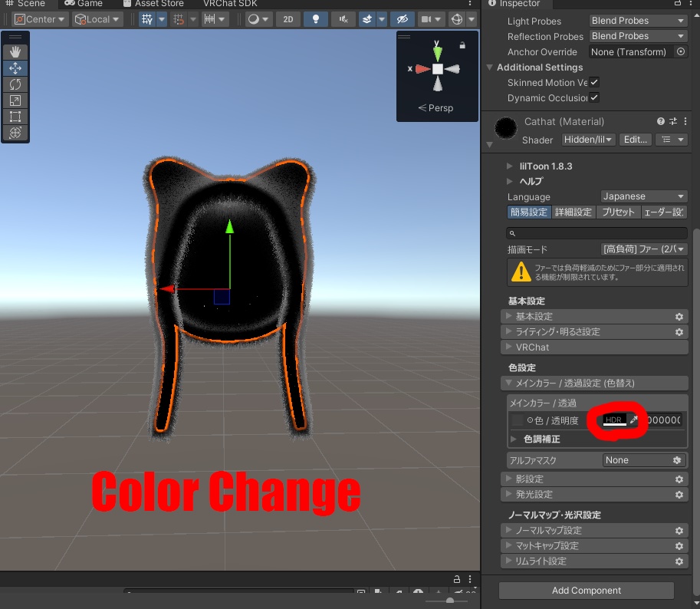
Task: Expand ヘルプ foldout
Action: 509,181
